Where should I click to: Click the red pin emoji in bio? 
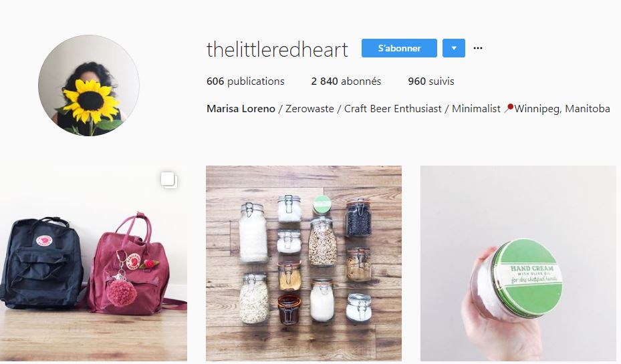point(509,108)
